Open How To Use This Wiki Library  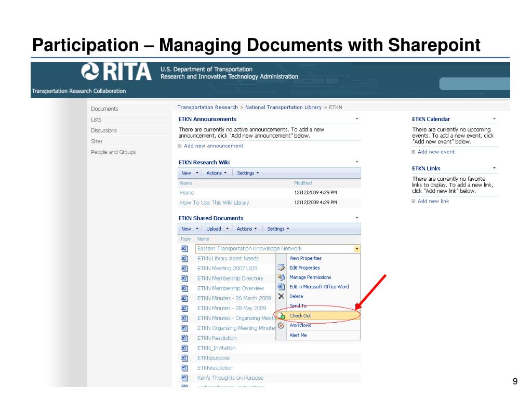[215, 203]
